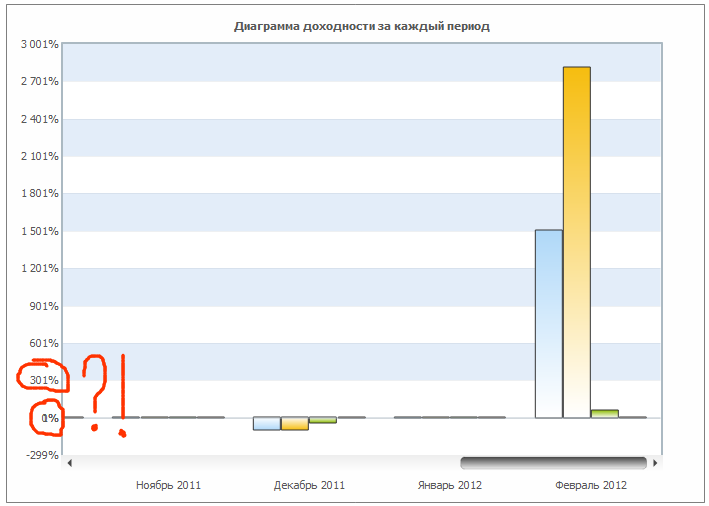Click the dark horizontal scrollbar thumb
The width and height of the screenshot is (709, 506).
click(553, 463)
